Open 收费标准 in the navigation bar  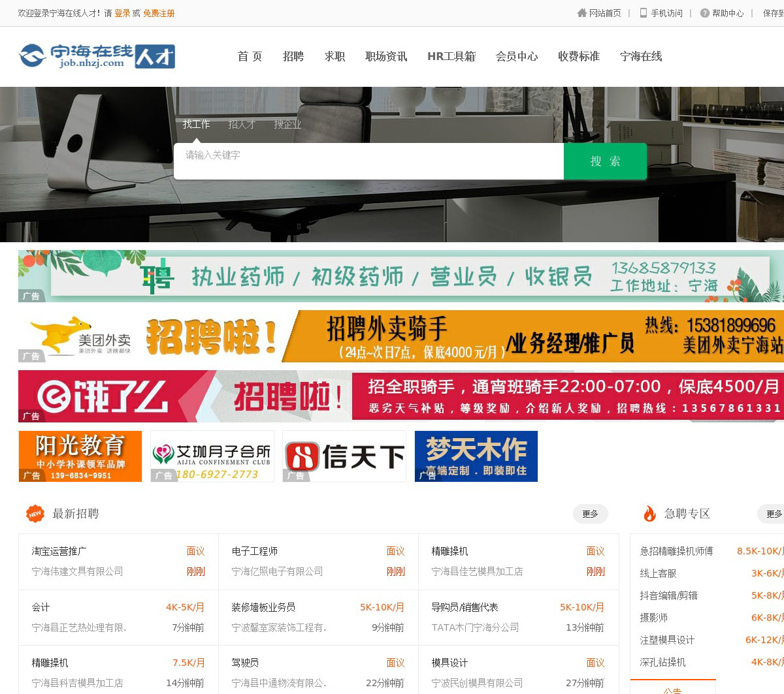click(579, 57)
